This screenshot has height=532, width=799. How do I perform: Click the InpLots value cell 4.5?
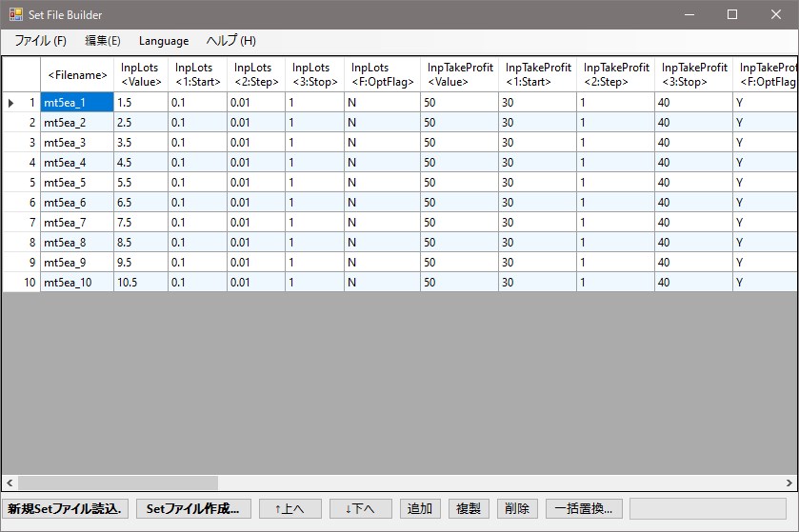pos(141,163)
